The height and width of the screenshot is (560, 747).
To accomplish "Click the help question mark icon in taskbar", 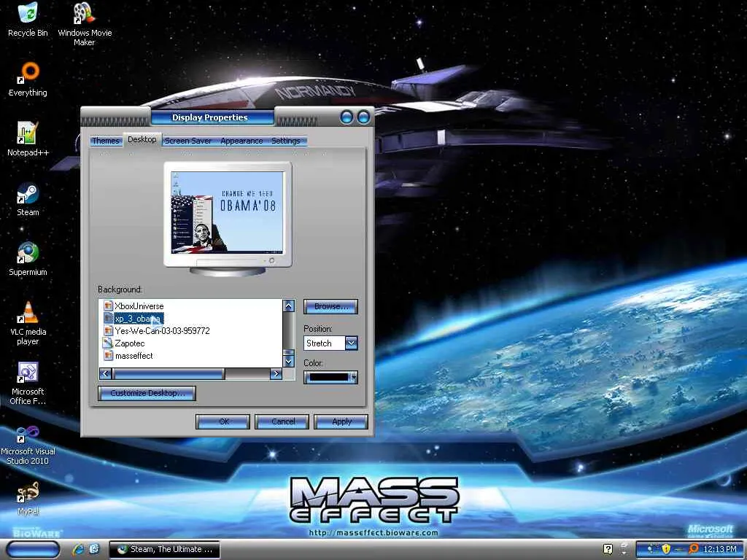I will pos(608,549).
